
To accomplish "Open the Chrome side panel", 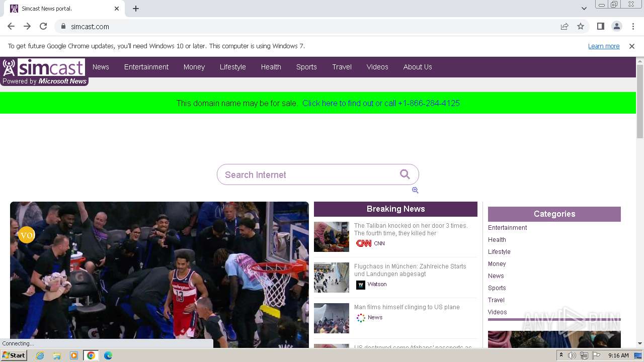I will (x=600, y=26).
